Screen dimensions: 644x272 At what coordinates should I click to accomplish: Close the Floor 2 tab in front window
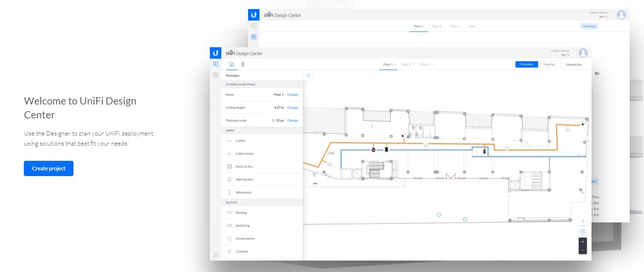click(x=414, y=64)
